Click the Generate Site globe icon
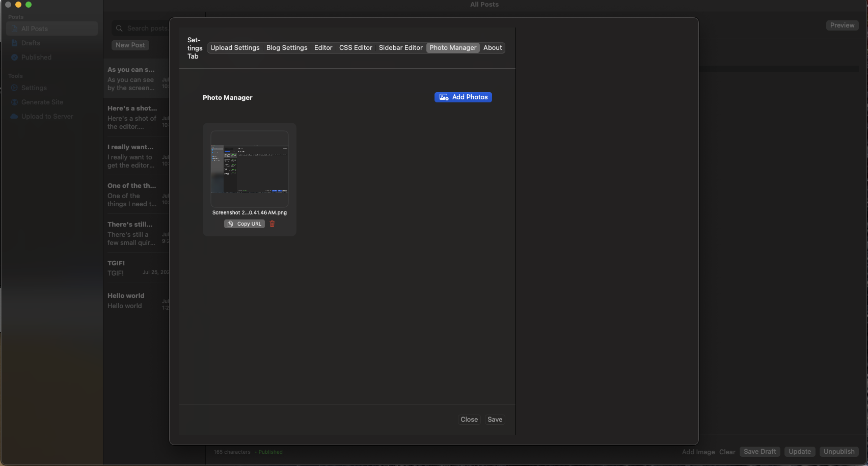 14,102
